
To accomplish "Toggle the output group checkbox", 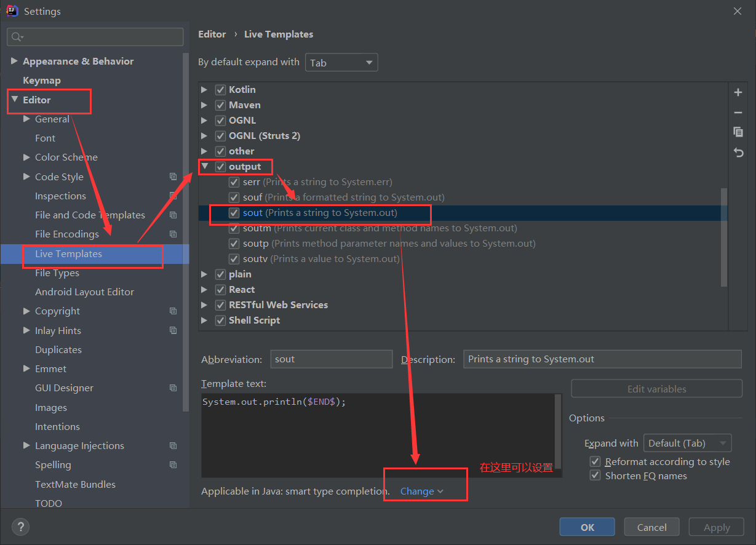I will 220,167.
